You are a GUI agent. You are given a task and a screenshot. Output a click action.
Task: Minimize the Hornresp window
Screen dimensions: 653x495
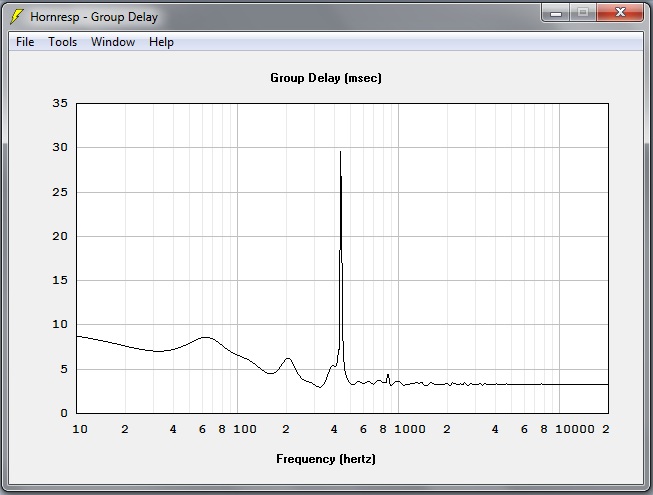pos(556,12)
